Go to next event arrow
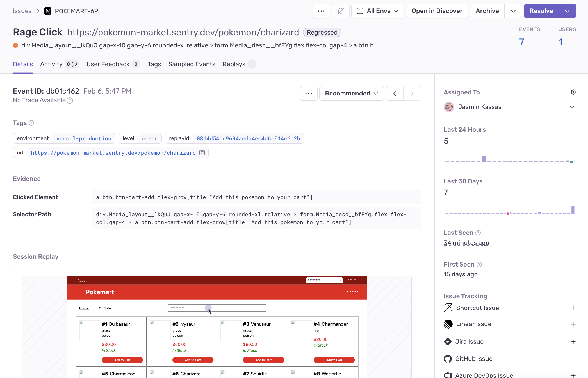This screenshot has height=378, width=588. point(412,94)
